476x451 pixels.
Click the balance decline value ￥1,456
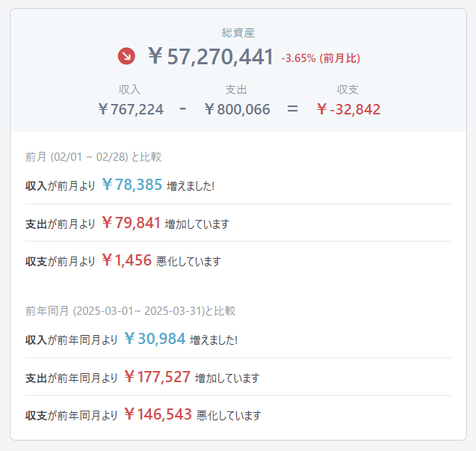(x=126, y=260)
